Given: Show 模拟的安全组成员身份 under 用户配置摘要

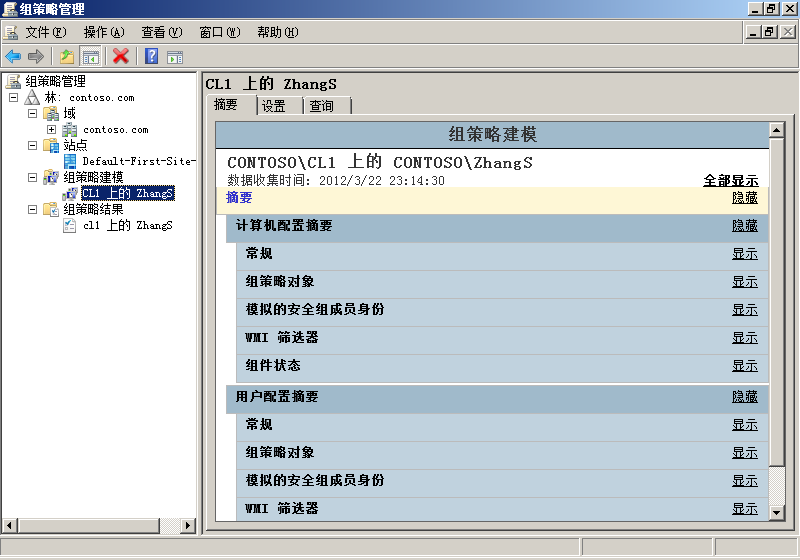Looking at the screenshot, I should tap(745, 480).
